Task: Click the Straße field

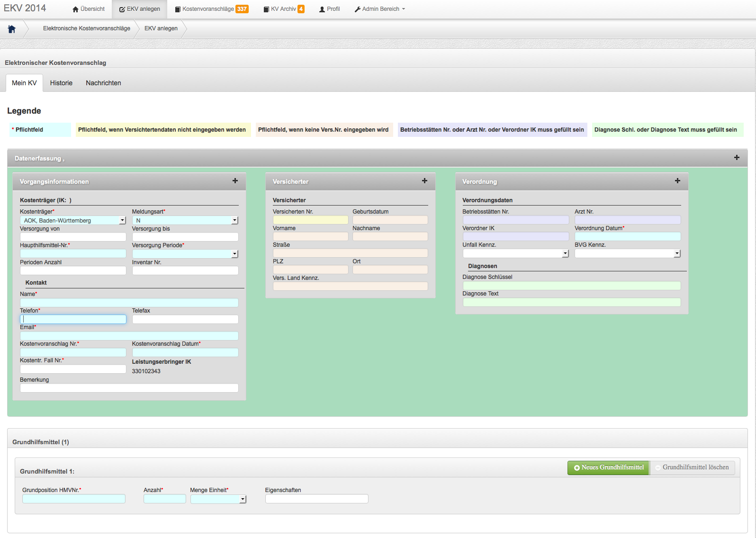Action: [350, 253]
